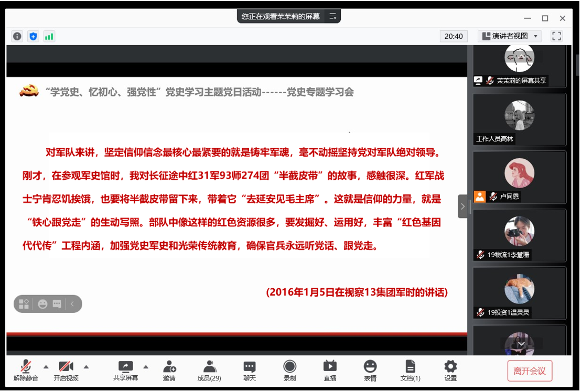Open the 设置 settings
Screen dimensions: 582x392
pos(450,371)
